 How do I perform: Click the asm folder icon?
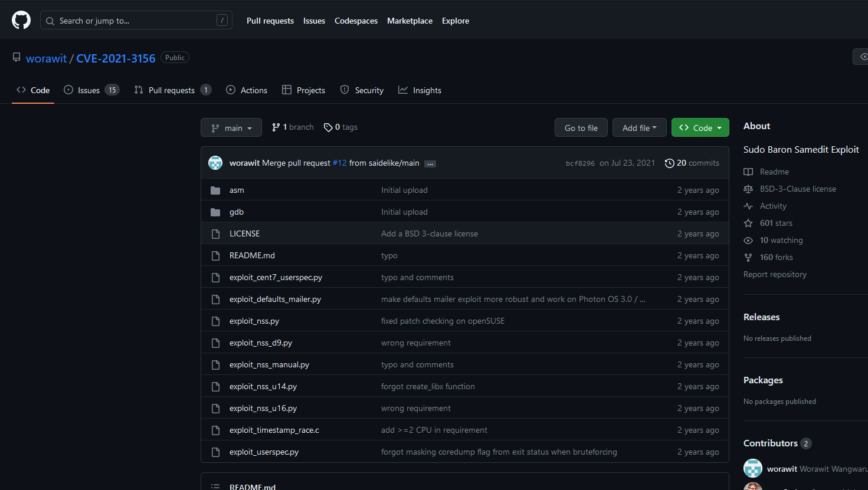point(215,190)
